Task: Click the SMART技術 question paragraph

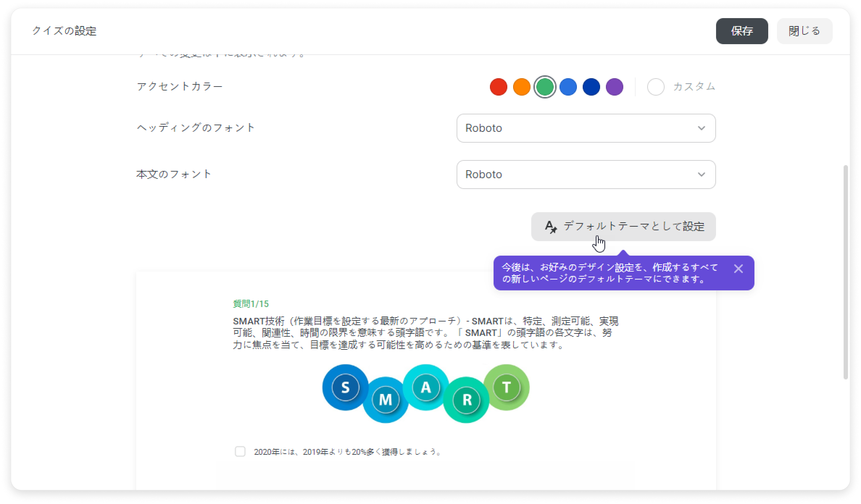Action: [x=425, y=333]
